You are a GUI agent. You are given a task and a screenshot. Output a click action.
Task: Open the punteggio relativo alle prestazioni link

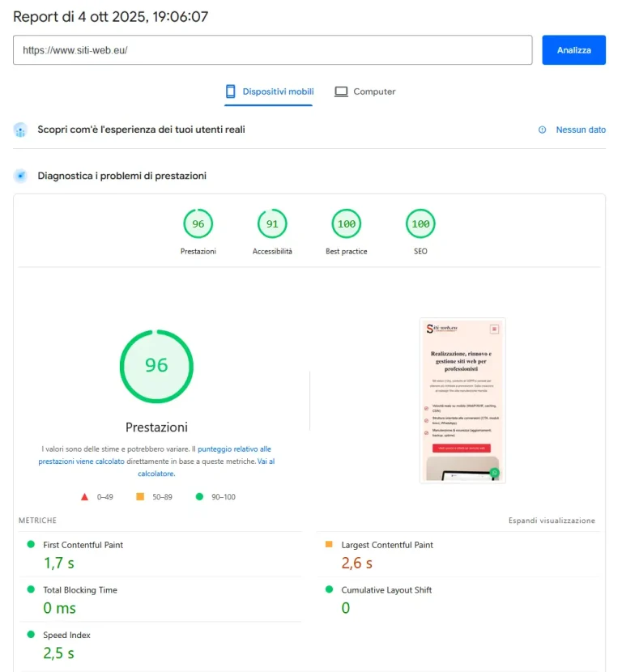234,449
